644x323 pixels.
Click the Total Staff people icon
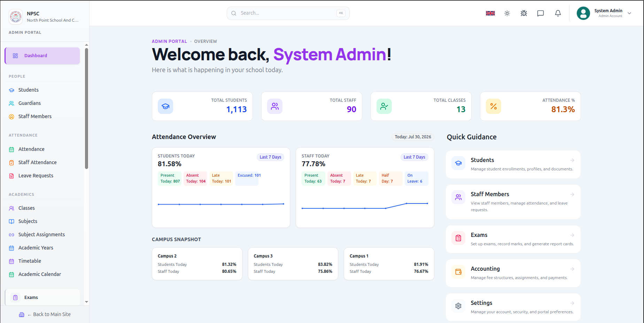pos(275,106)
